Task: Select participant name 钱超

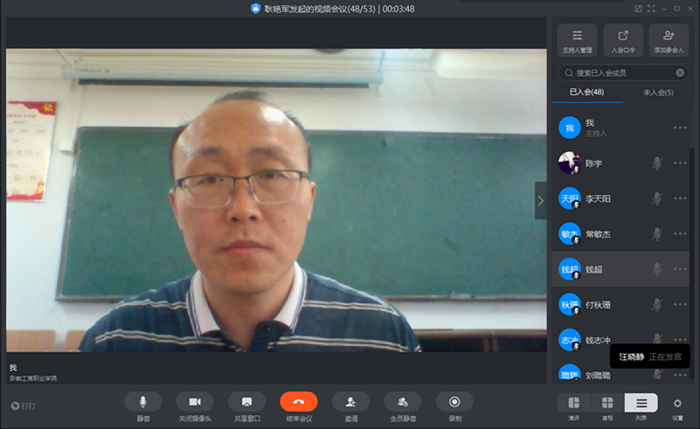Action: coord(594,270)
